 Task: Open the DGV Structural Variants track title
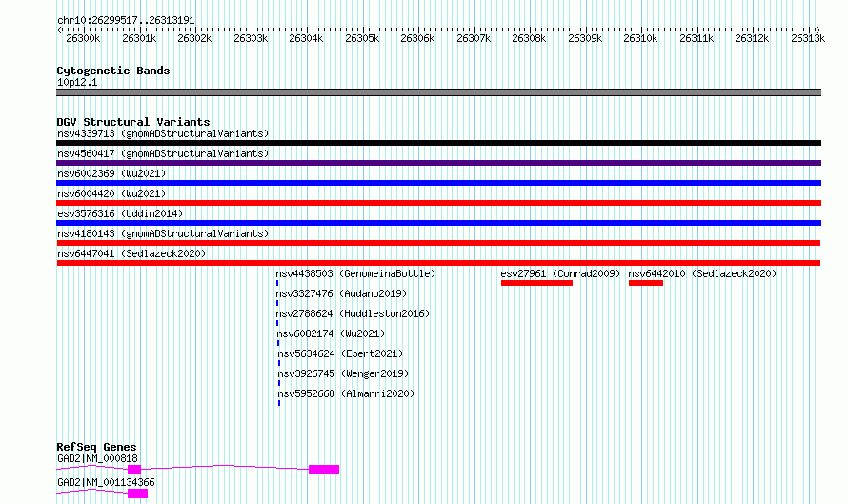click(133, 122)
